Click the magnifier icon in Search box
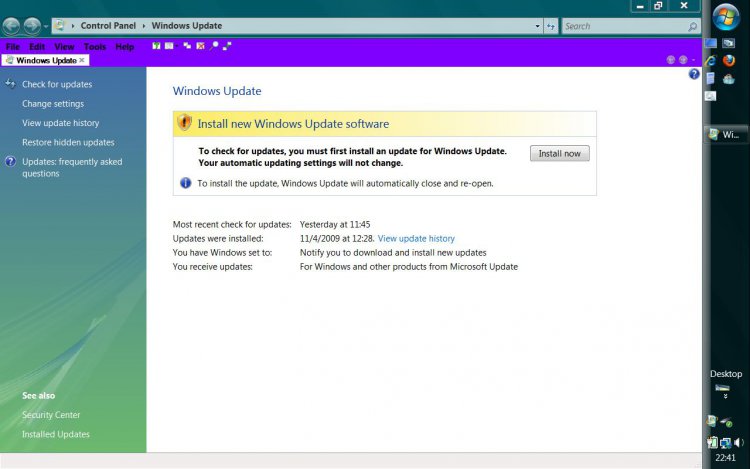 coord(693,27)
